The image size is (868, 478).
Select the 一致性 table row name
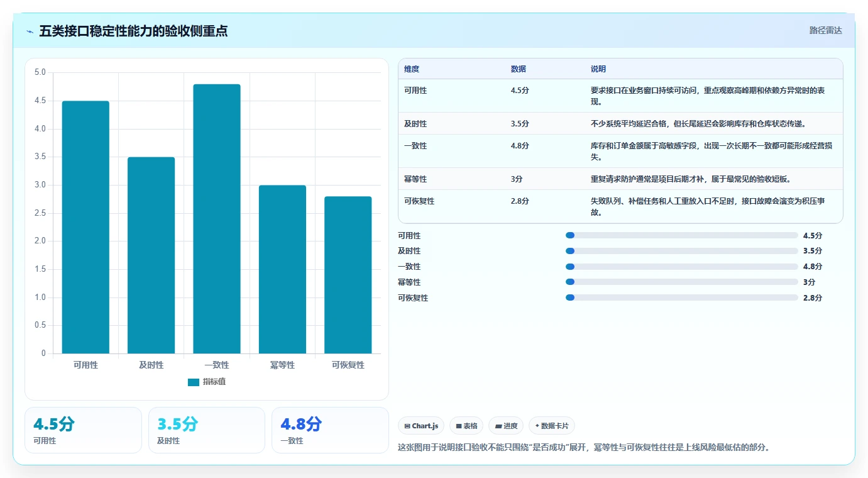(415, 146)
